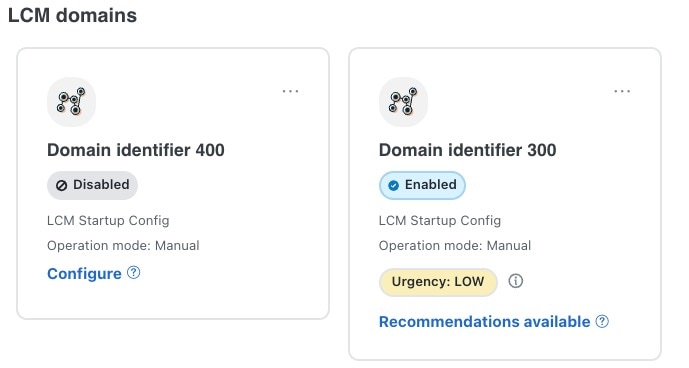Click the help icon beside Configure
The height and width of the screenshot is (368, 689).
pyautogui.click(x=134, y=273)
